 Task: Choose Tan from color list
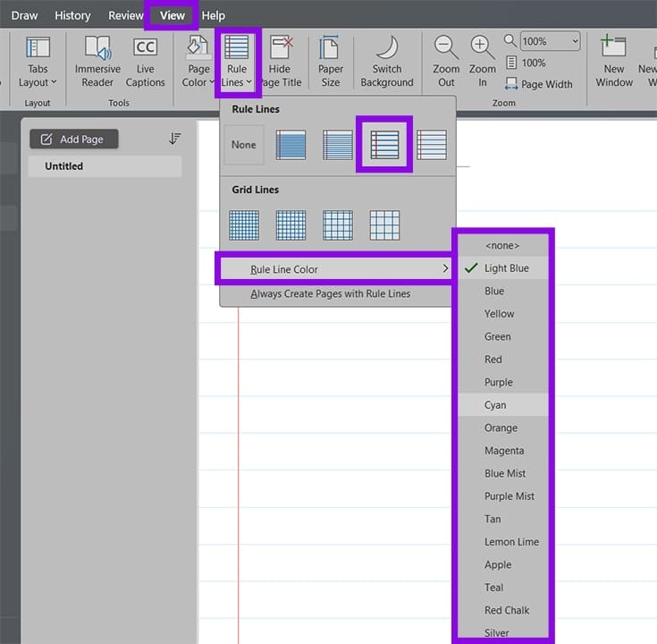(x=502, y=519)
